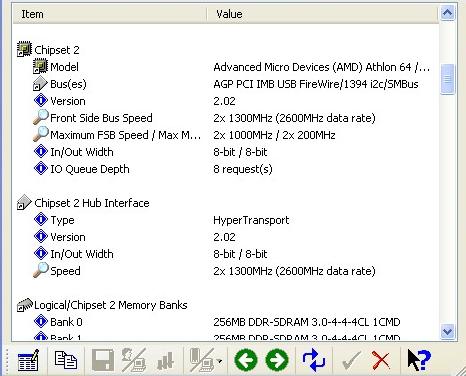Select the Chipset 2 heading row

pos(57,50)
